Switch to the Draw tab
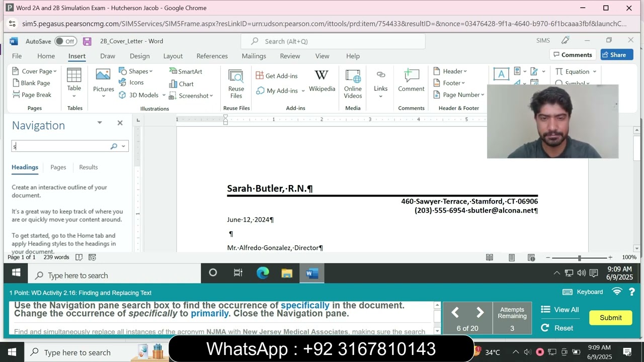The height and width of the screenshot is (362, 644). pos(108,56)
